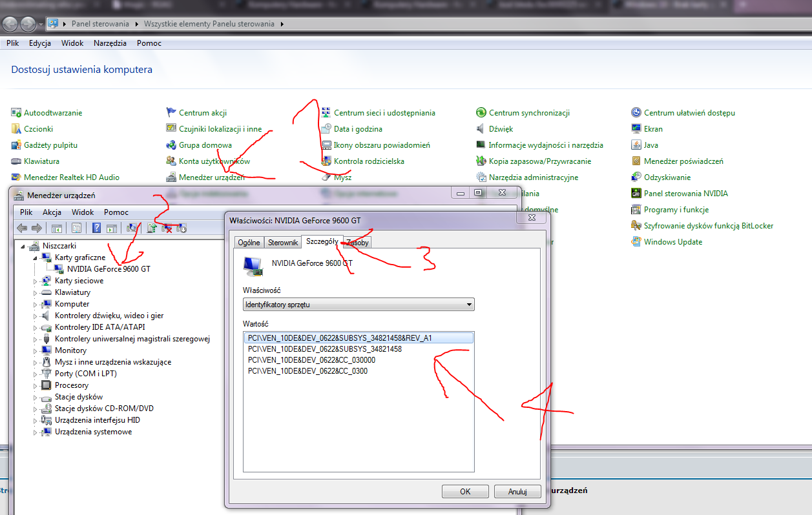Screen dimensions: 812x515
Task: Click the Uninstall device icon with red X
Action: coord(167,228)
